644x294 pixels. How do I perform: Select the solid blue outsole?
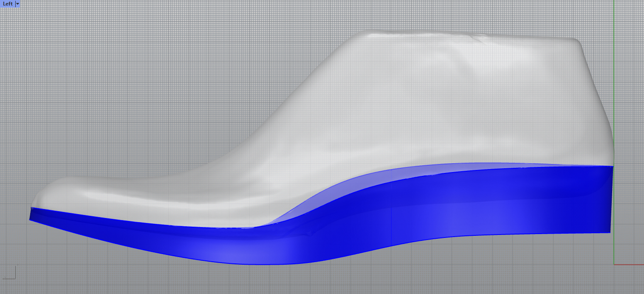467,204
